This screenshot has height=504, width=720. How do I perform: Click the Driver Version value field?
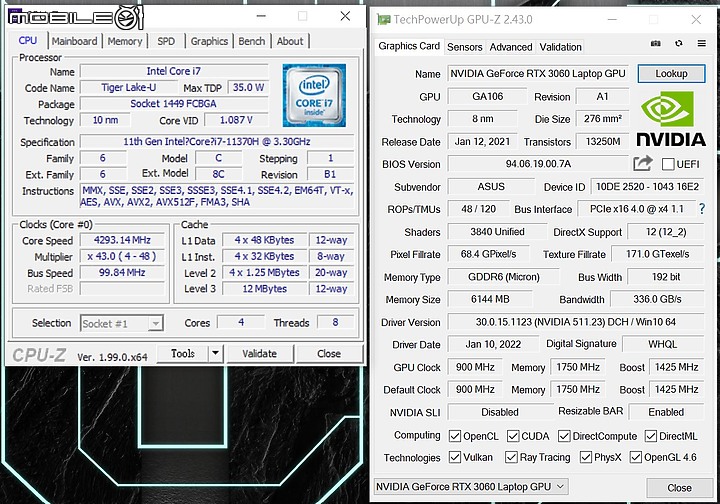[576, 322]
